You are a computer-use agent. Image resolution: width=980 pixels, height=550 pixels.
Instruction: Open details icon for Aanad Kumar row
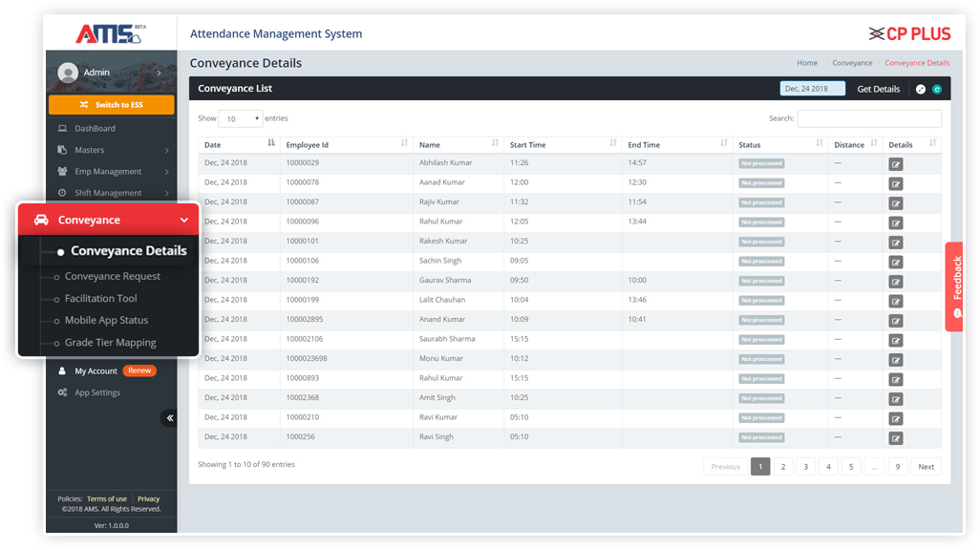(896, 183)
